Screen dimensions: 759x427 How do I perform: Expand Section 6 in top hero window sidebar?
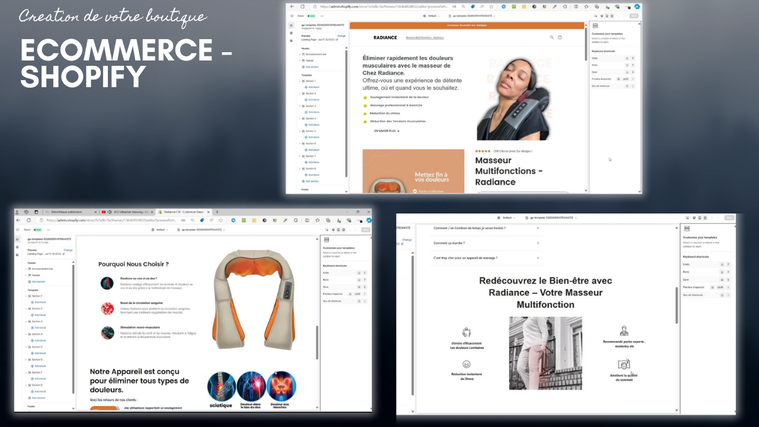click(300, 144)
